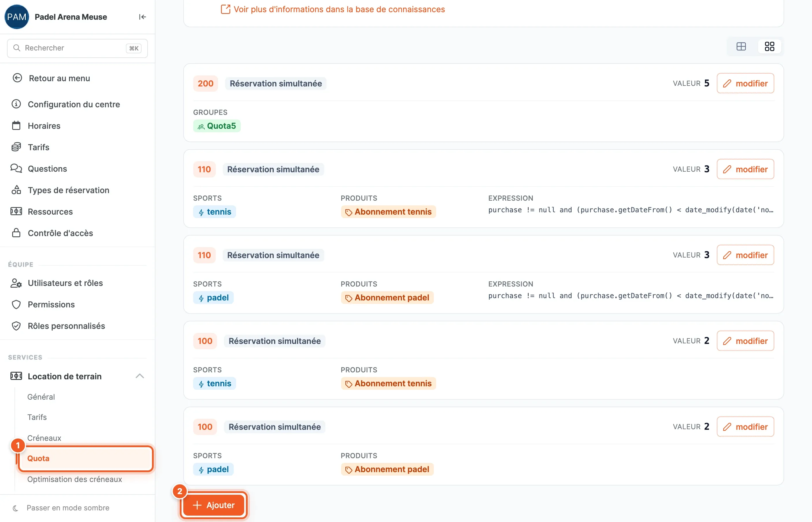Click the Ajouter button
Screen dimensions: 812x522
(x=213, y=505)
